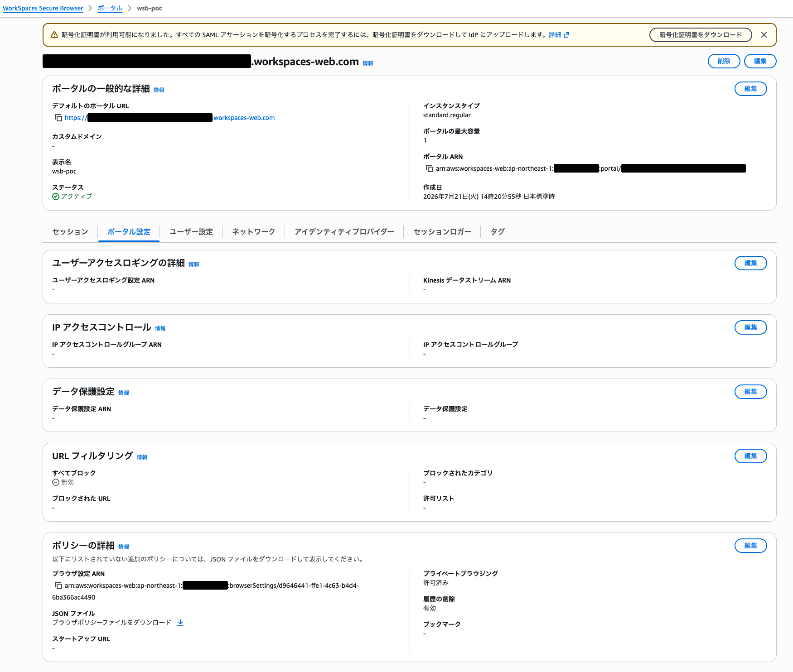Screen dimensions: 793x672
Task: Edit データ保護設定 section
Action: pos(751,392)
